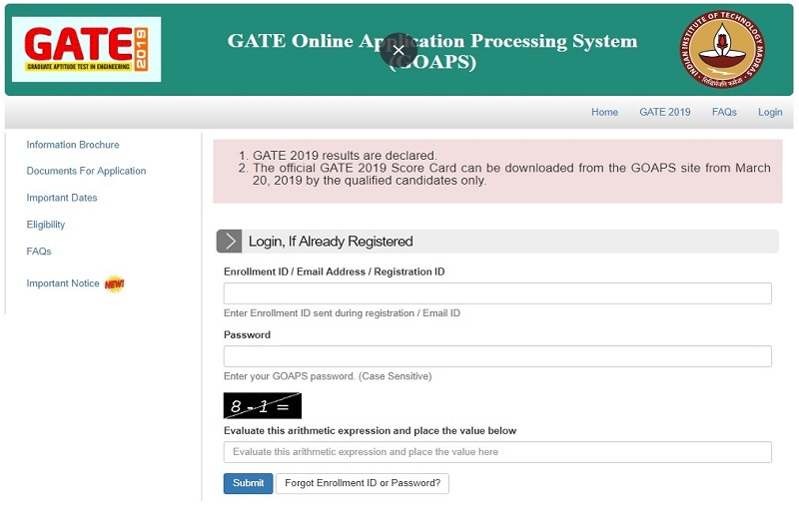Focus the Password input field

[497, 356]
